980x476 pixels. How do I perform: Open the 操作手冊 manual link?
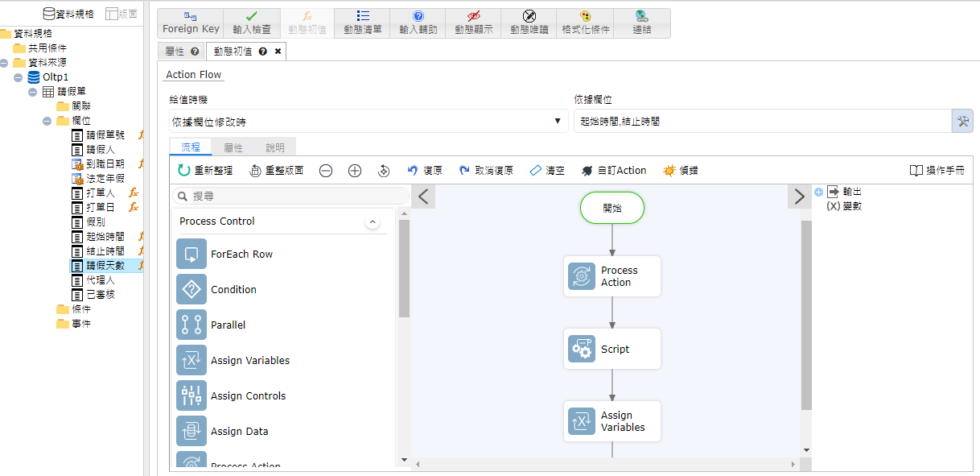click(x=937, y=171)
